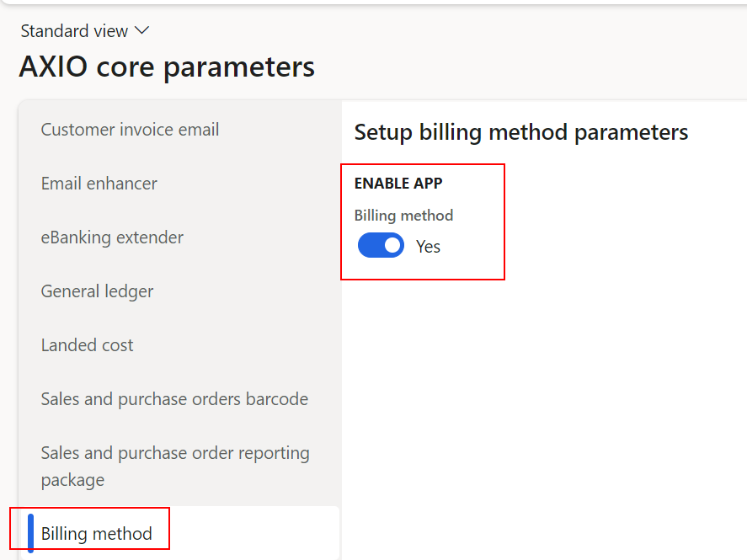
Task: Click the AXIO core parameters title
Action: (166, 66)
